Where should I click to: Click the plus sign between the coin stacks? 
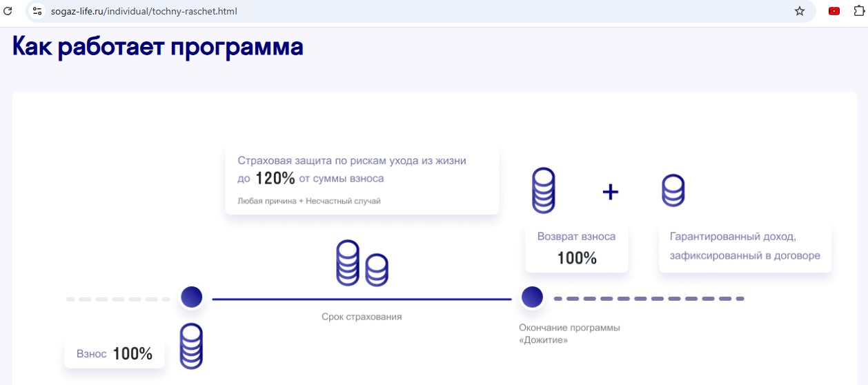[610, 192]
